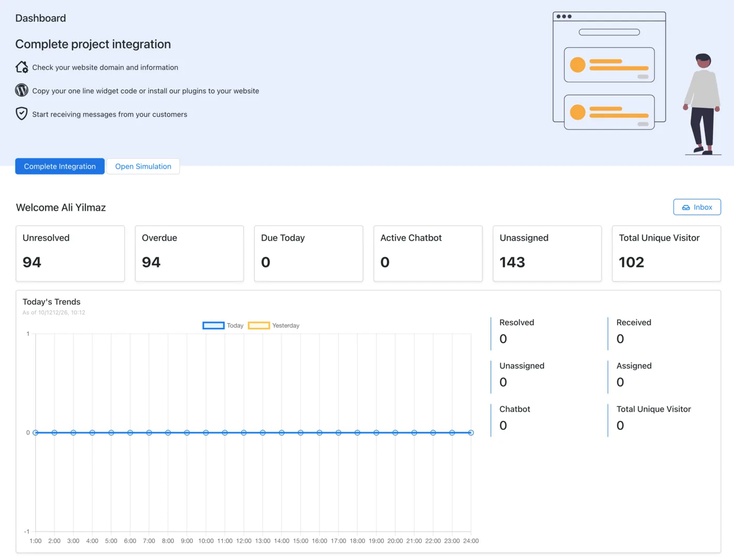Click the 9:00 axis label
Viewport: 734px width, 560px height.
coord(187,541)
